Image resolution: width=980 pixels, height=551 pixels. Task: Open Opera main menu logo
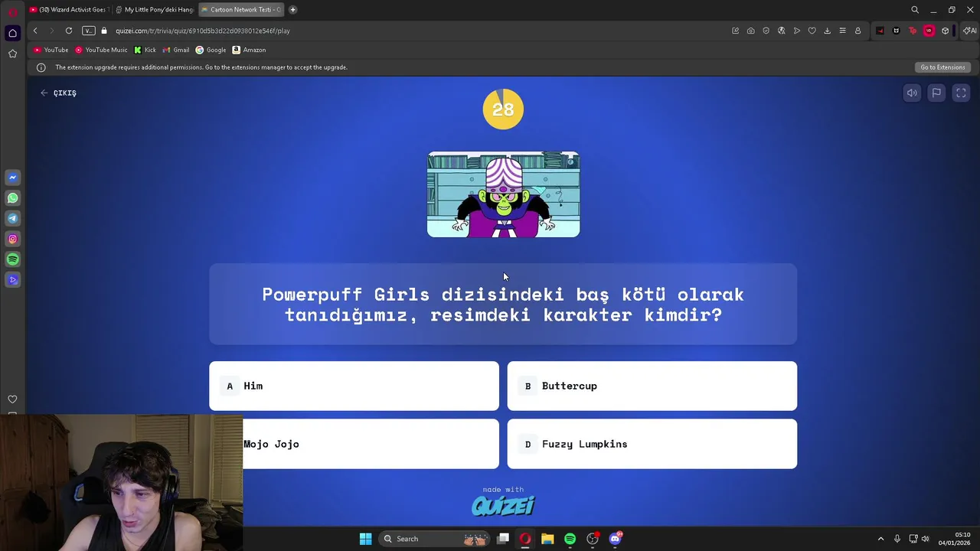coord(12,11)
